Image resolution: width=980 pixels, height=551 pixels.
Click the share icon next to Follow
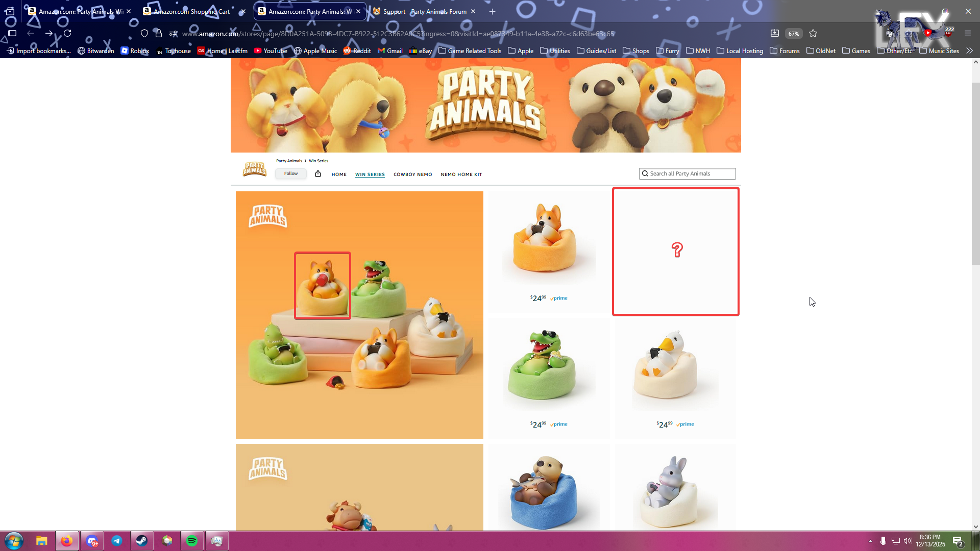(x=318, y=174)
